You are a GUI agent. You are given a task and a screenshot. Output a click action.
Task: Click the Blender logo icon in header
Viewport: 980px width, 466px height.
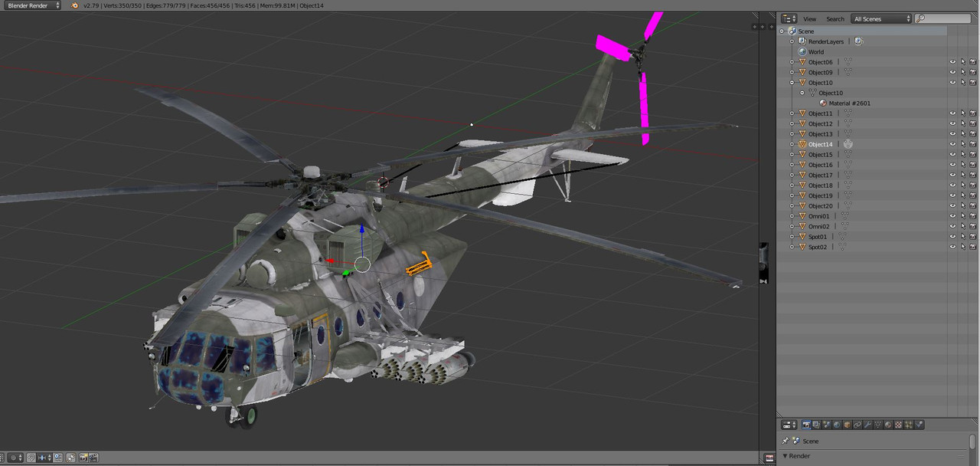(x=73, y=5)
